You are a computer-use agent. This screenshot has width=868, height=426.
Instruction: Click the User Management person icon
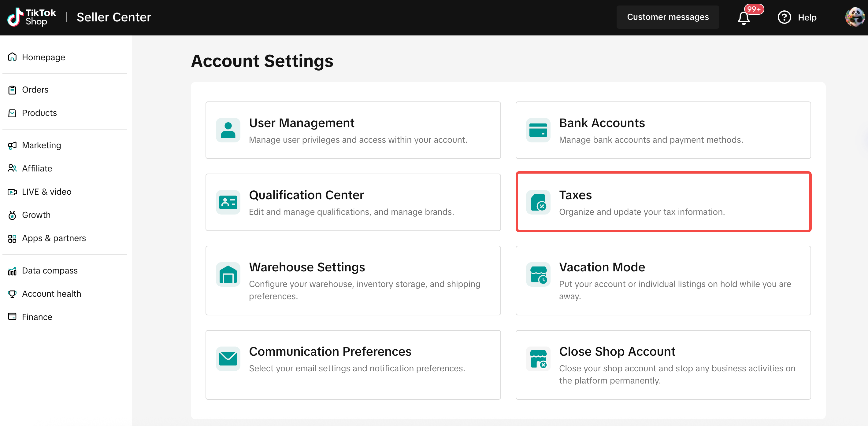(x=228, y=130)
